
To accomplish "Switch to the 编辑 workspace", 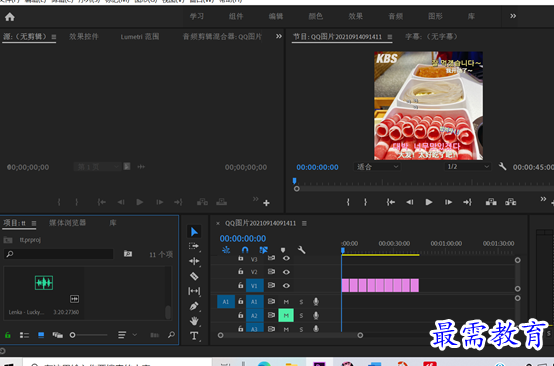I will pos(276,16).
